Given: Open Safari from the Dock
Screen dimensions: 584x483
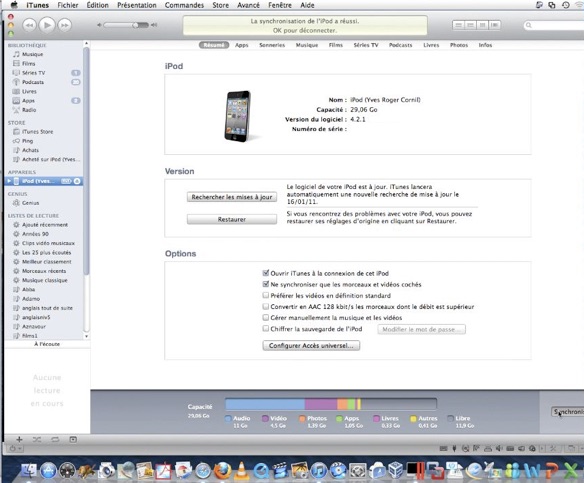Looking at the screenshot, I should (203, 471).
